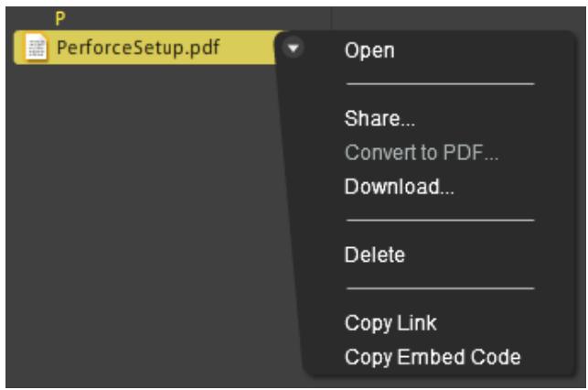Click the PerforceSetup.pdf document file icon

[36, 48]
